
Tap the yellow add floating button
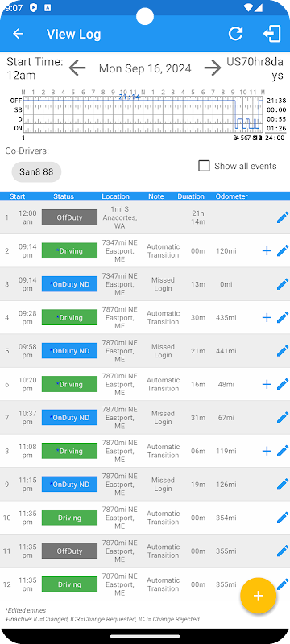point(258,596)
